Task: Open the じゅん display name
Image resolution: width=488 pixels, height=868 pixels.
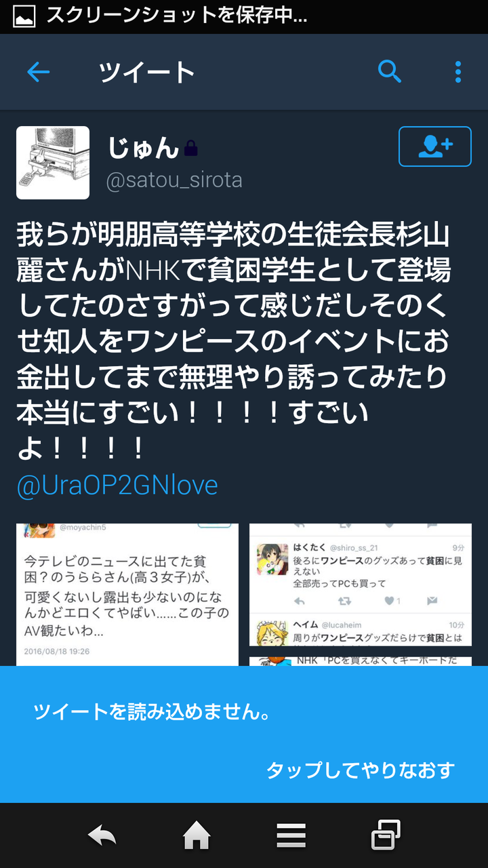Action: [143, 148]
